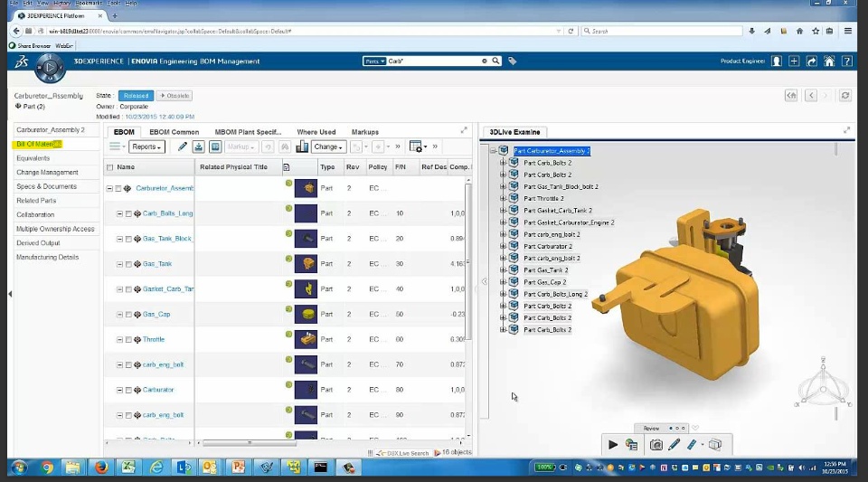
Task: Open help question mark icon
Action: [847, 61]
